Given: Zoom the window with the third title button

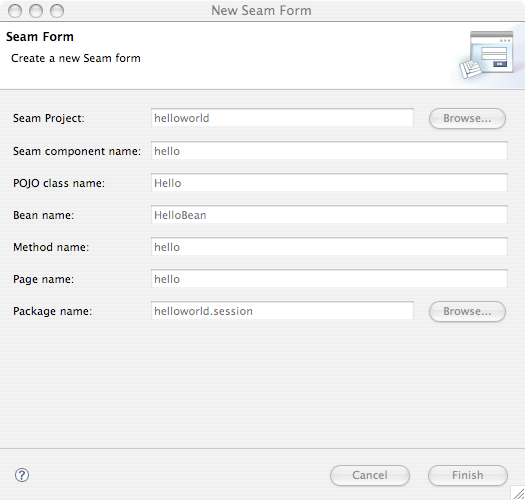Looking at the screenshot, I should pyautogui.click(x=57, y=11).
